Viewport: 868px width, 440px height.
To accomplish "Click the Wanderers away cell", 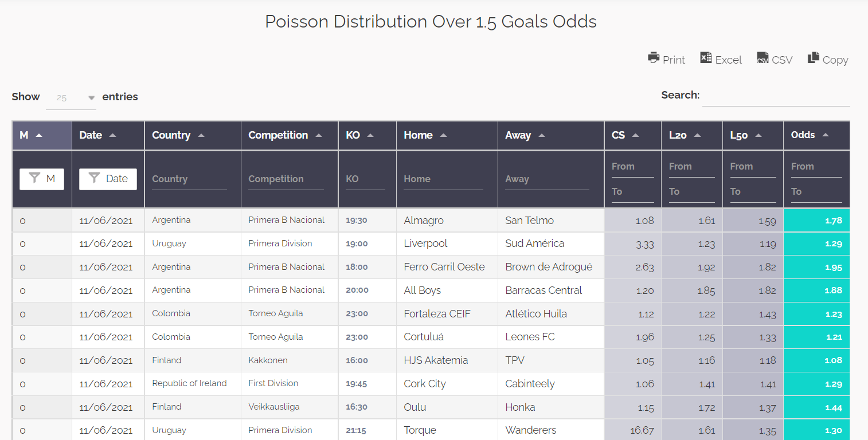I will point(551,430).
